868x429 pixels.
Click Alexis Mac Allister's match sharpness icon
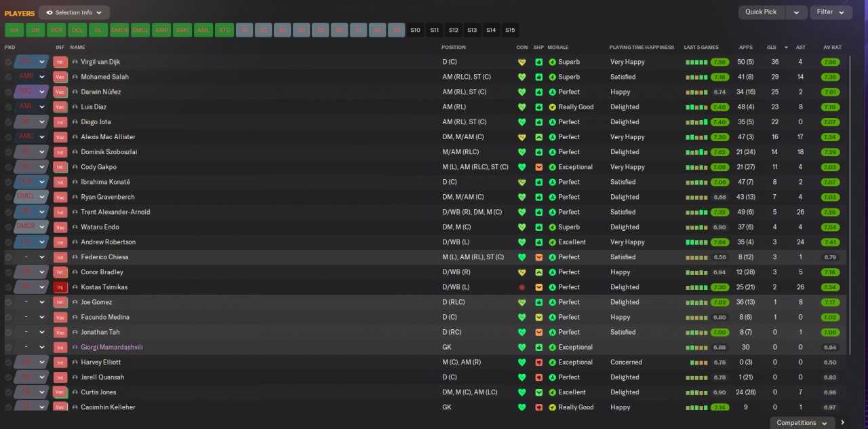(539, 137)
